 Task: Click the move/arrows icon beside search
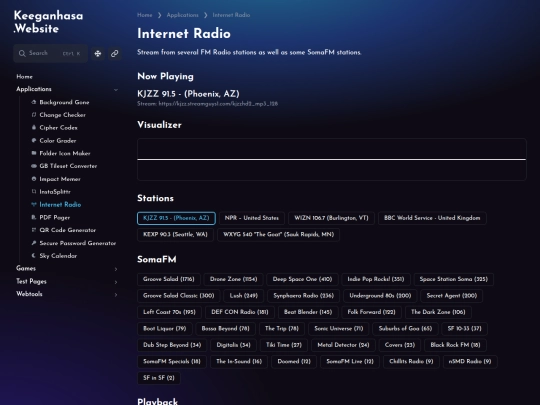coord(98,53)
